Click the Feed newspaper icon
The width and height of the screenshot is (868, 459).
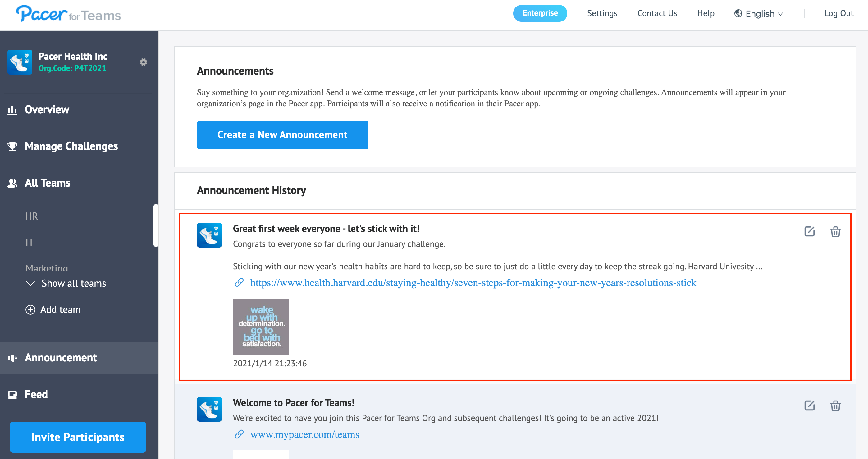[x=12, y=395]
